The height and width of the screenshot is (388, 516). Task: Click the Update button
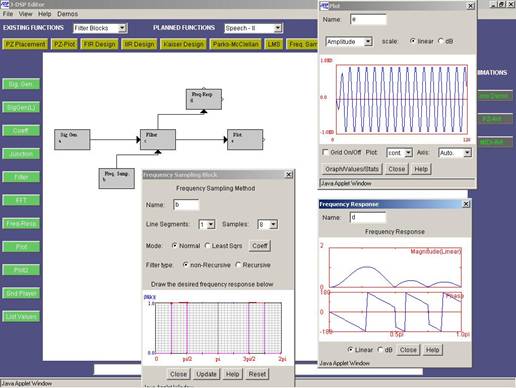[206, 374]
